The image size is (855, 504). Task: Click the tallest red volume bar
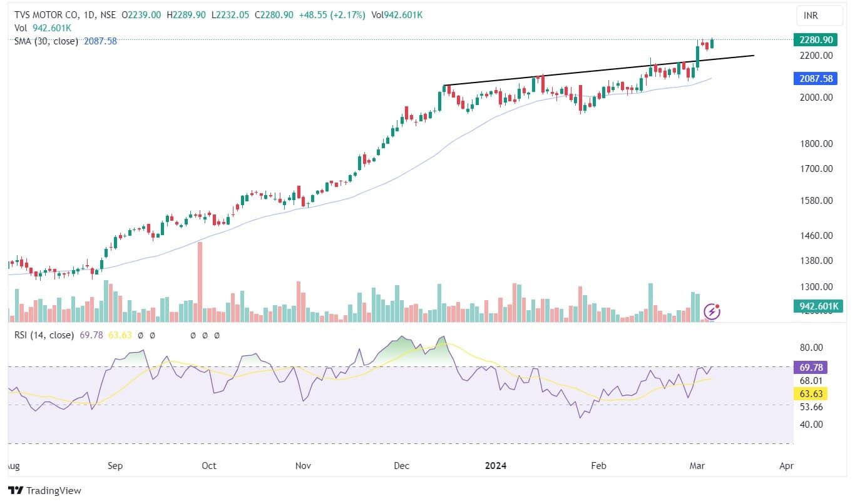(200, 281)
